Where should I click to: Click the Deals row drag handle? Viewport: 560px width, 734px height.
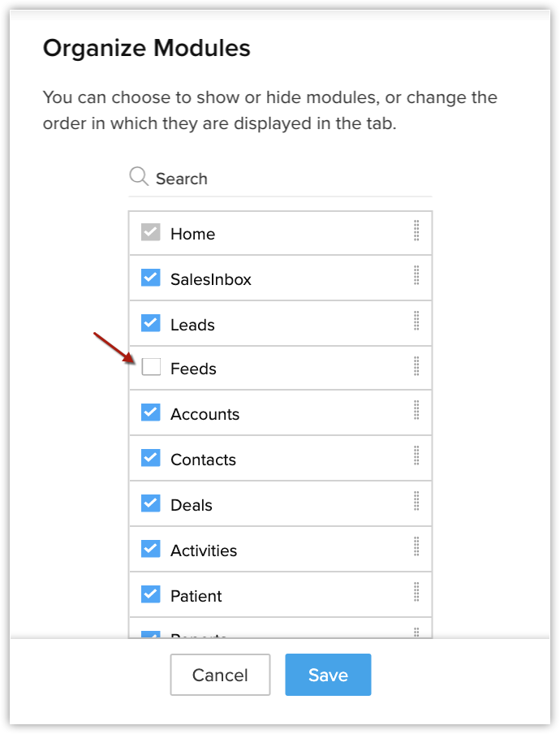coord(416,502)
